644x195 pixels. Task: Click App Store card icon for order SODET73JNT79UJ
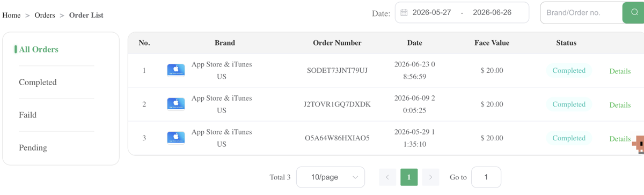(176, 70)
